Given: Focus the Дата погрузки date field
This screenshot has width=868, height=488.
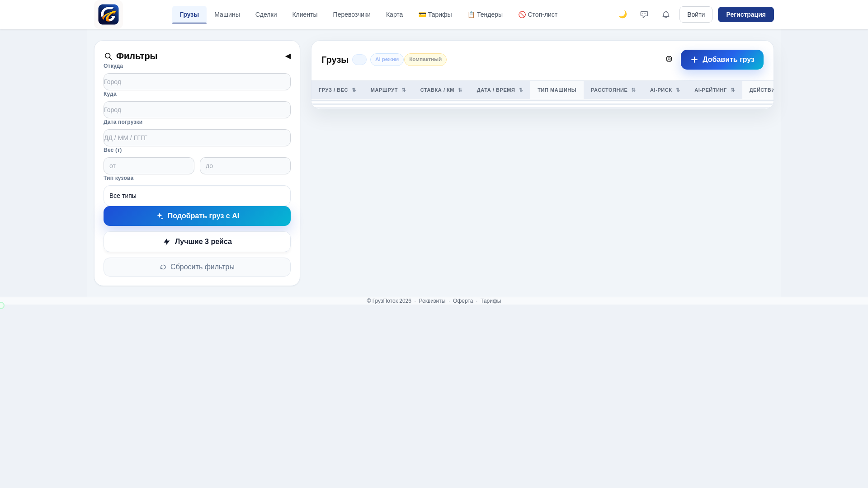Looking at the screenshot, I should click(197, 138).
